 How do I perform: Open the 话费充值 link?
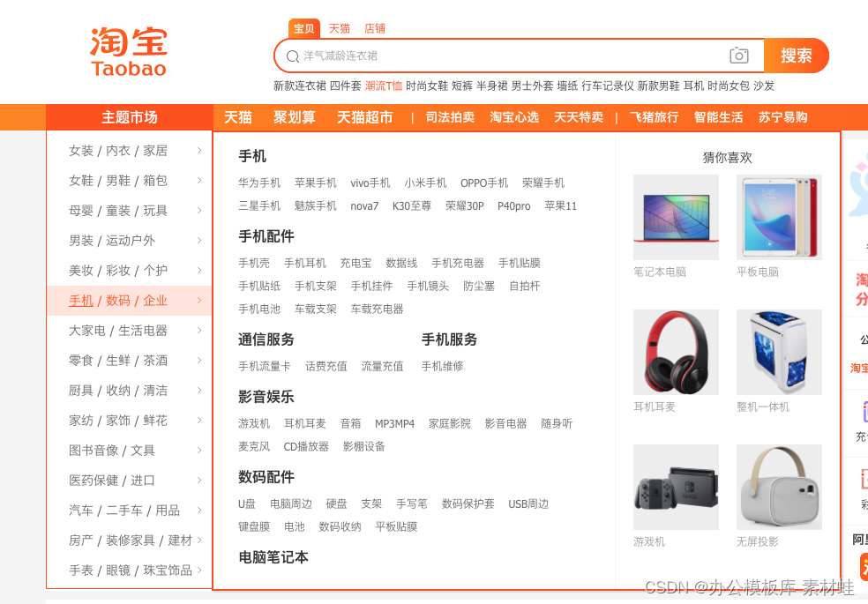click(326, 366)
